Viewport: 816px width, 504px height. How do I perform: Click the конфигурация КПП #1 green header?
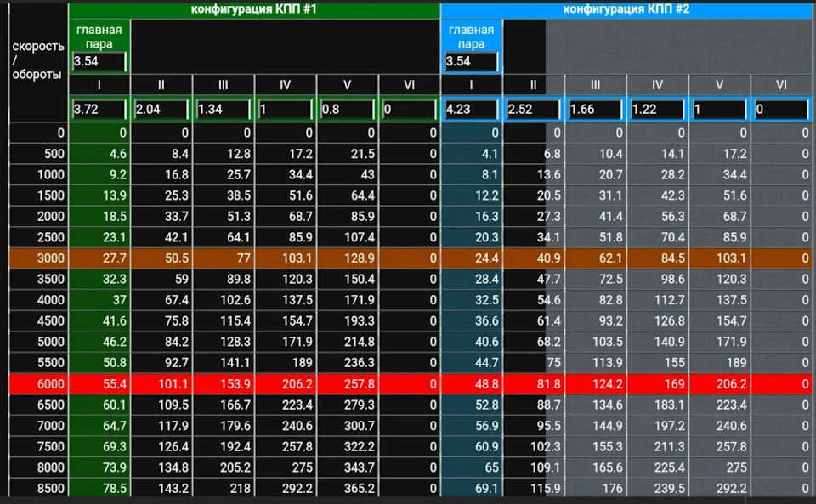[254, 10]
